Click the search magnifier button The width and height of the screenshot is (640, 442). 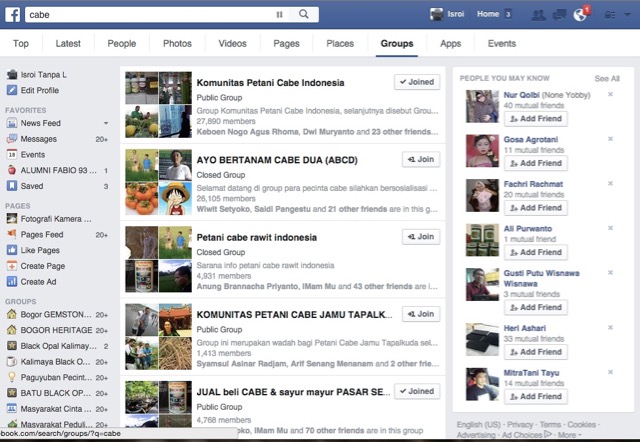[303, 15]
